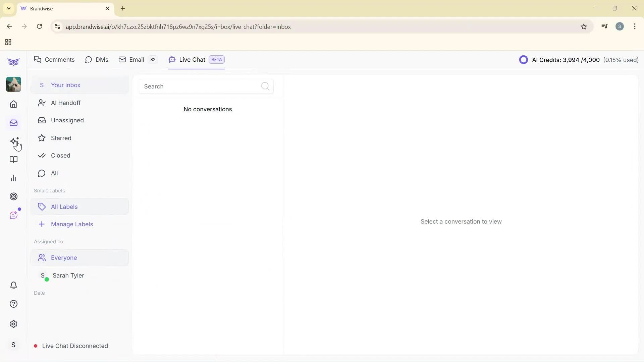Screen dimensions: 644x362
Task: Open the help question-mark icon
Action: click(x=13, y=304)
